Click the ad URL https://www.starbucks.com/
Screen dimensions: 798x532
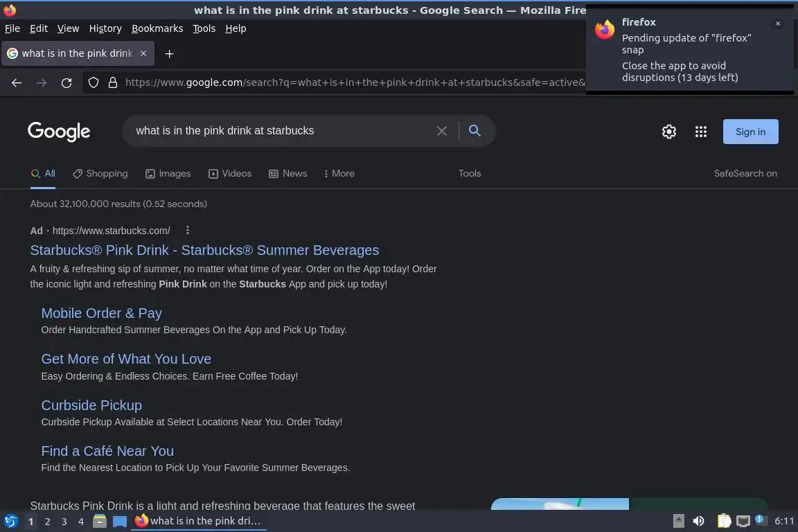pos(112,231)
